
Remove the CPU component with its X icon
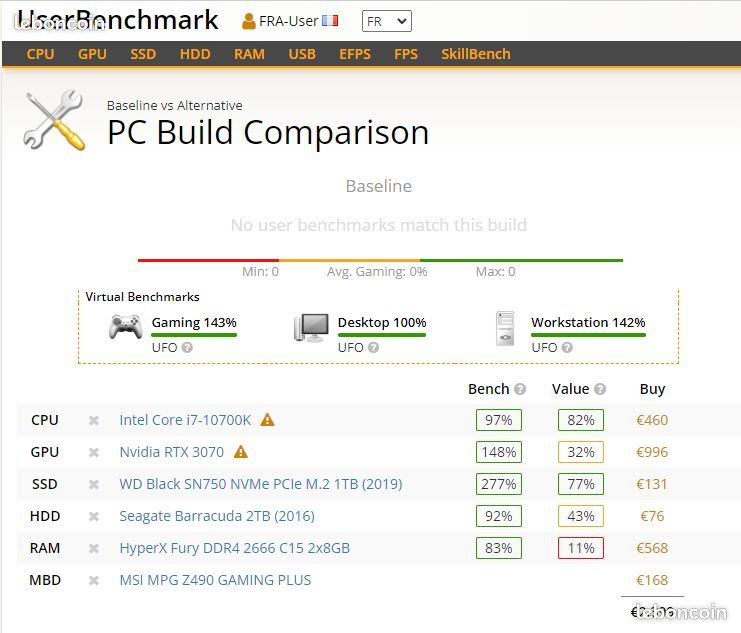pos(94,420)
